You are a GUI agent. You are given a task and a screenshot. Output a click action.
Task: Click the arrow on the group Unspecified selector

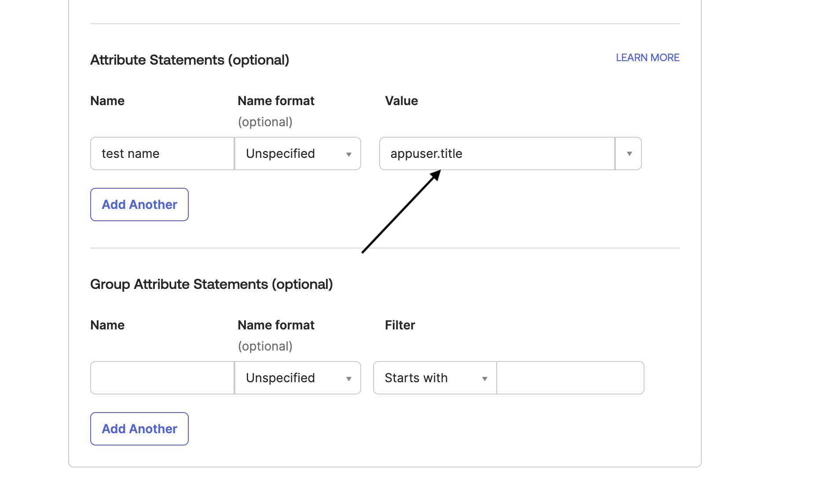(349, 379)
